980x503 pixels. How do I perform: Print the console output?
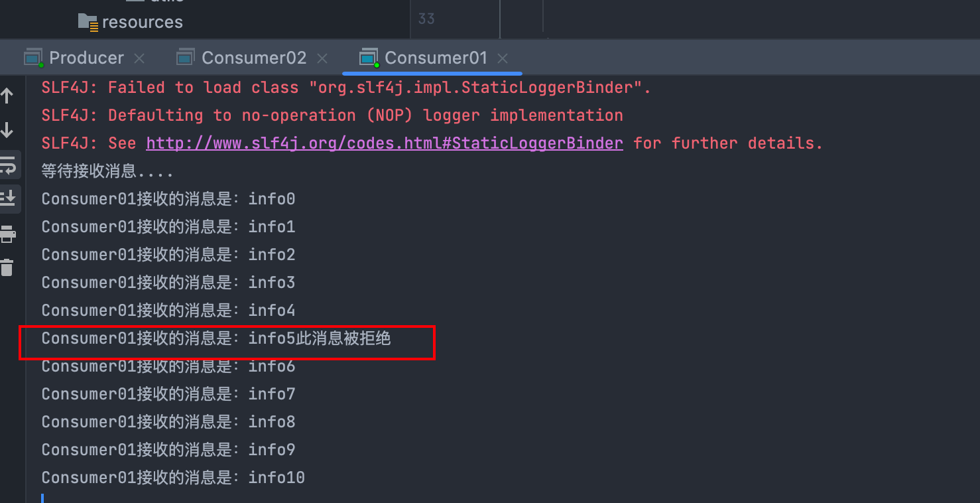pyautogui.click(x=7, y=234)
